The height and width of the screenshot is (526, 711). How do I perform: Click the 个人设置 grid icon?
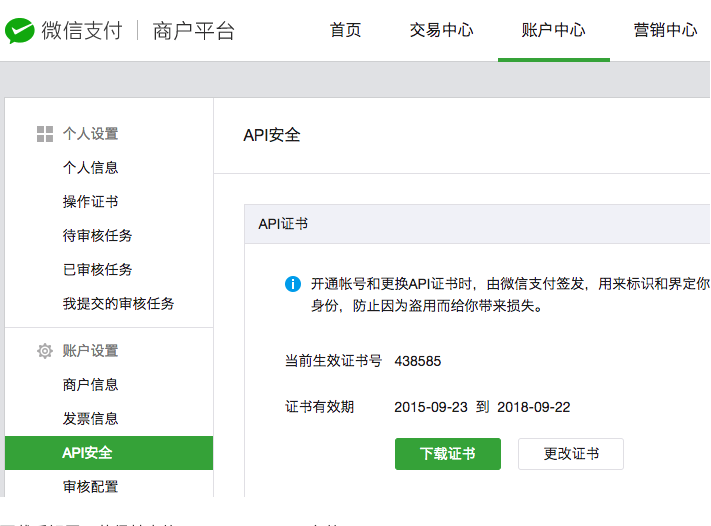pyautogui.click(x=44, y=134)
